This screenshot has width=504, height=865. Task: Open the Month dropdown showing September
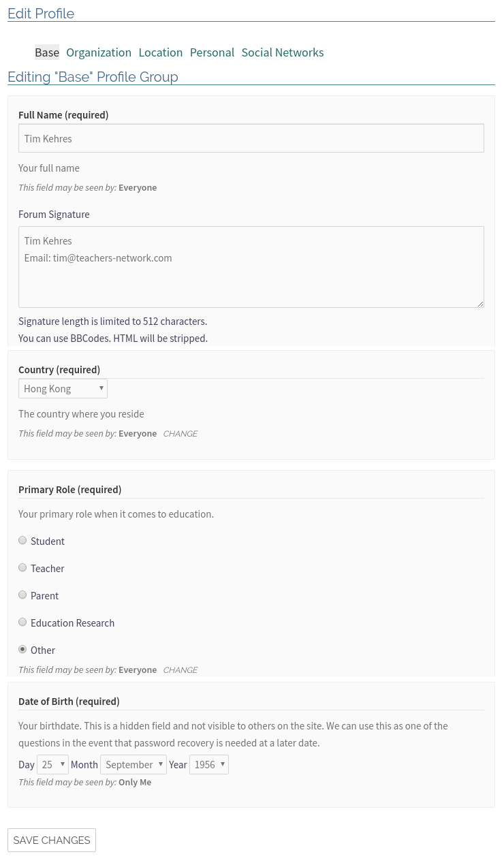pyautogui.click(x=133, y=764)
